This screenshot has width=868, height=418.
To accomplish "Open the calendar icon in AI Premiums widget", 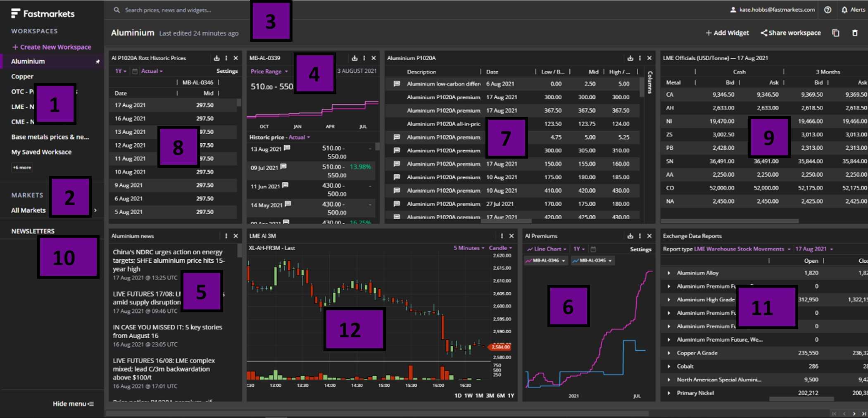I will click(x=594, y=249).
